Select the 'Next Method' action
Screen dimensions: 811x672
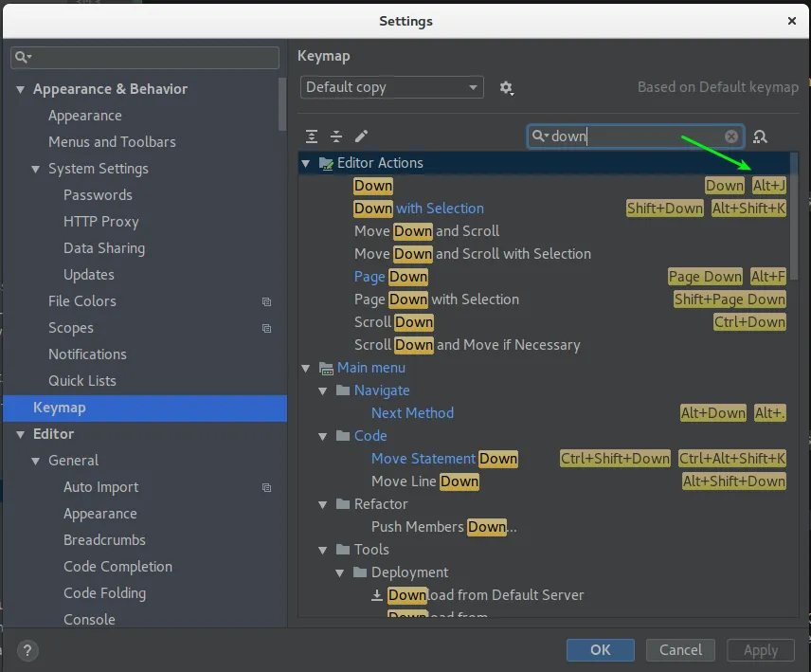point(412,413)
